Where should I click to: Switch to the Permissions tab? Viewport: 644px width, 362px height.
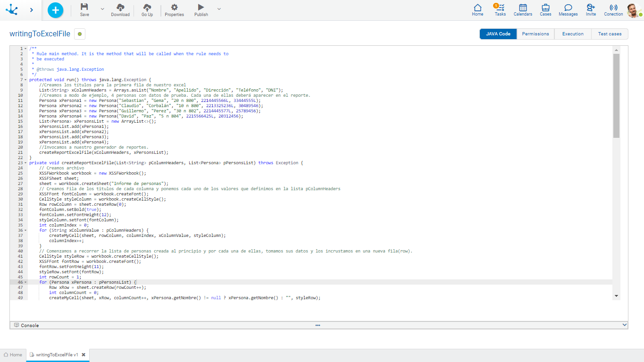click(535, 34)
